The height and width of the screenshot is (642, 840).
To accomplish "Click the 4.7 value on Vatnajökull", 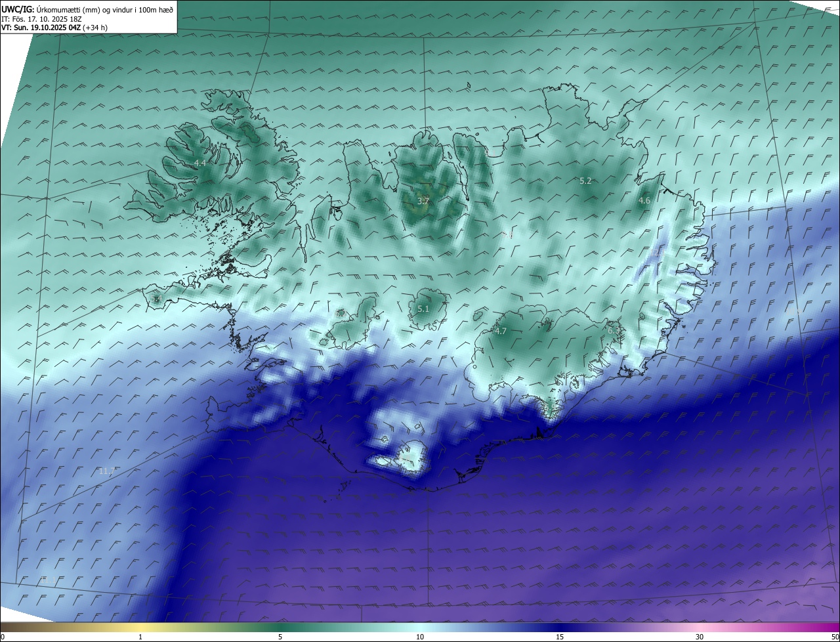I will tap(501, 331).
